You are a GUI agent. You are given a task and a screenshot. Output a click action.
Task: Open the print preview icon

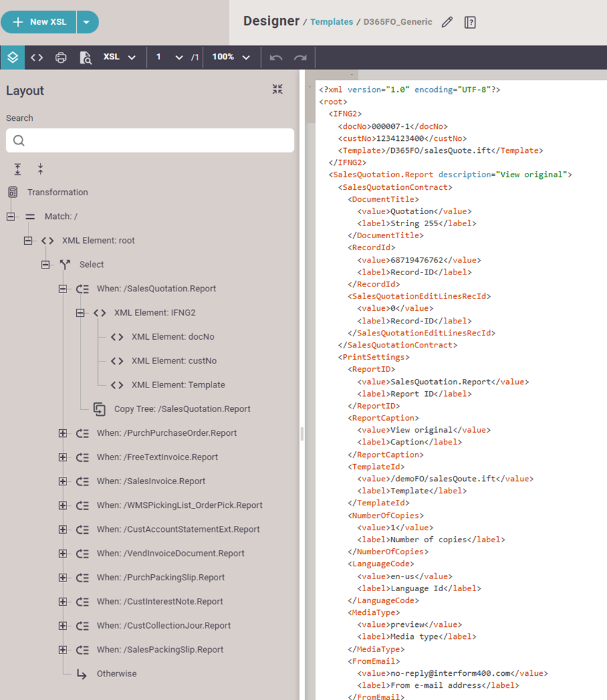(85, 57)
